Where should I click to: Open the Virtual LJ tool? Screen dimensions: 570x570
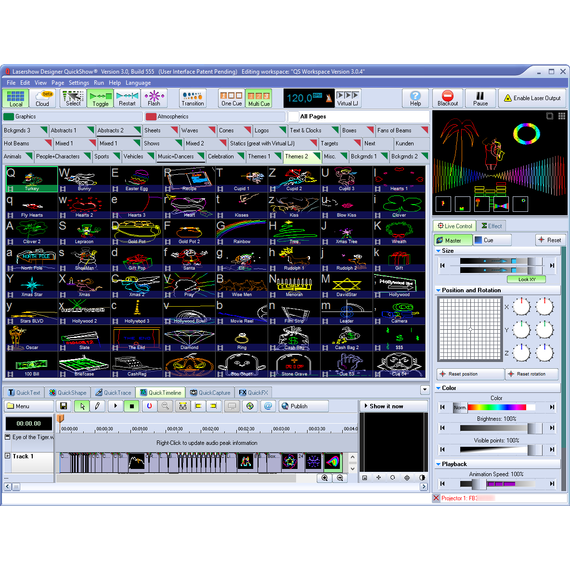click(348, 98)
